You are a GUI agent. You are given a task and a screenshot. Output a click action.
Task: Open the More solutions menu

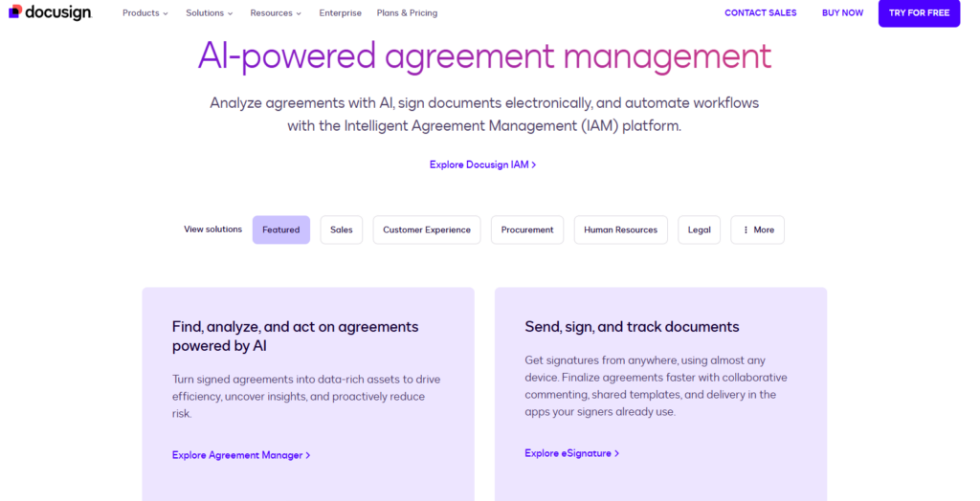point(758,229)
